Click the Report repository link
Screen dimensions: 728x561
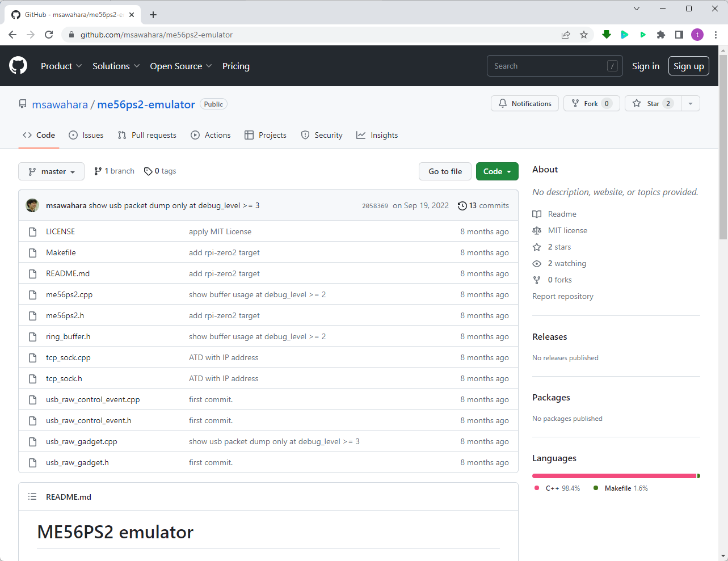pyautogui.click(x=563, y=296)
